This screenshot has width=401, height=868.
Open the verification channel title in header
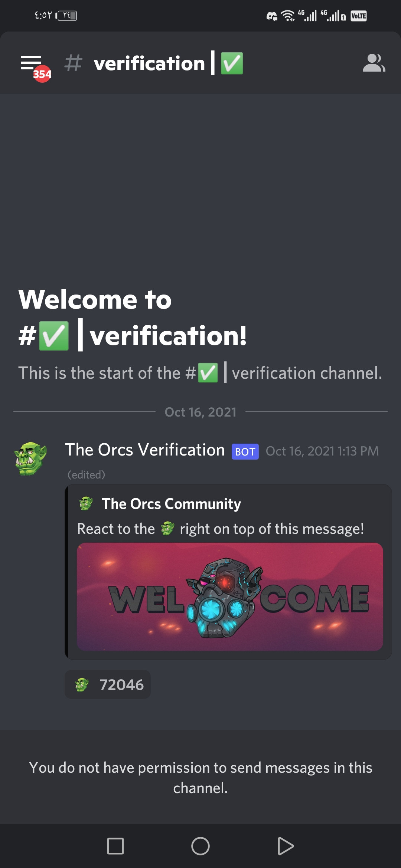(168, 63)
